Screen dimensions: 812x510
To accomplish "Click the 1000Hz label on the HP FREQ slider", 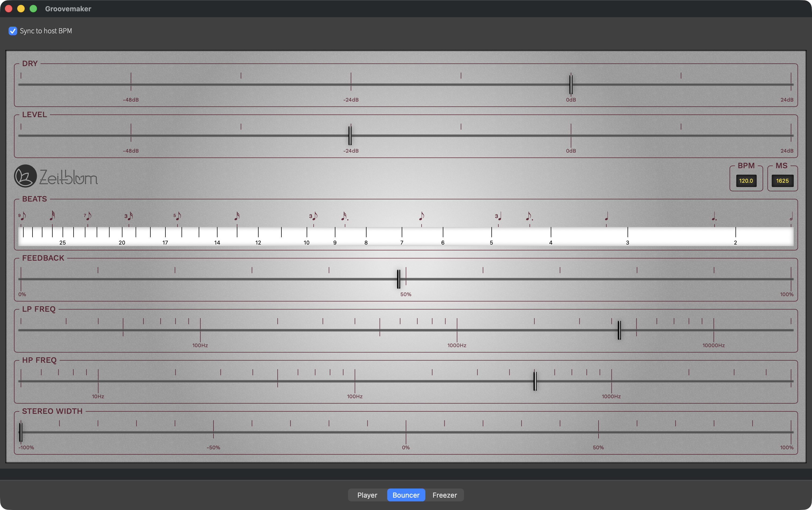I will (x=611, y=396).
